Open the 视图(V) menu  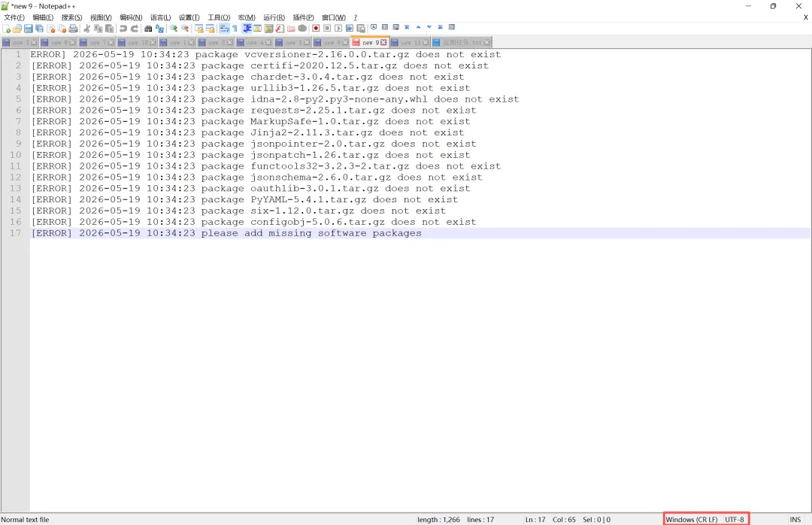tap(101, 17)
